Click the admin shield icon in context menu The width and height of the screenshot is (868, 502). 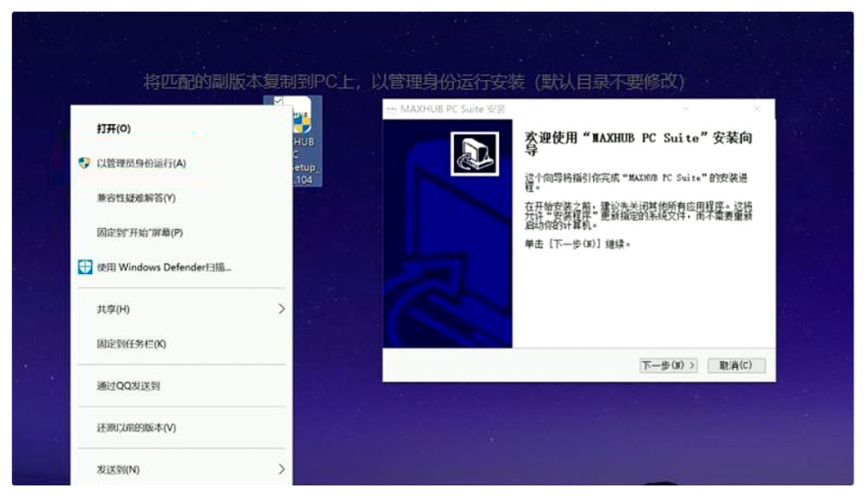pos(85,164)
